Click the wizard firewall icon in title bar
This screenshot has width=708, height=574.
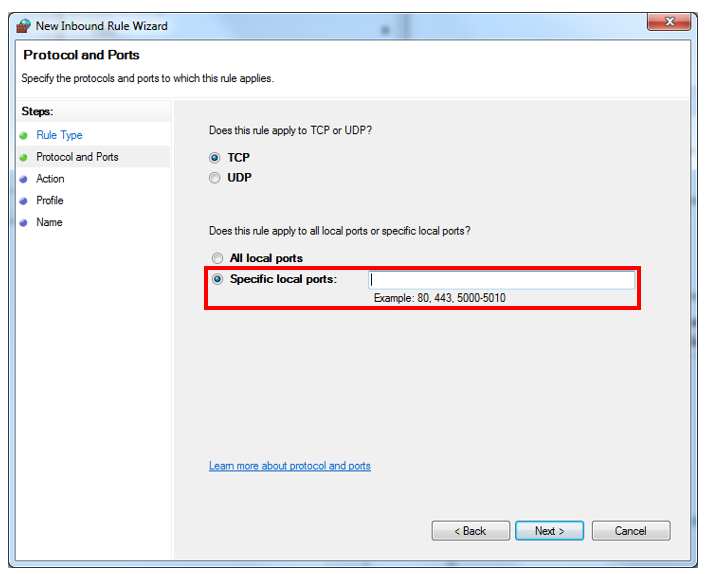click(x=23, y=25)
